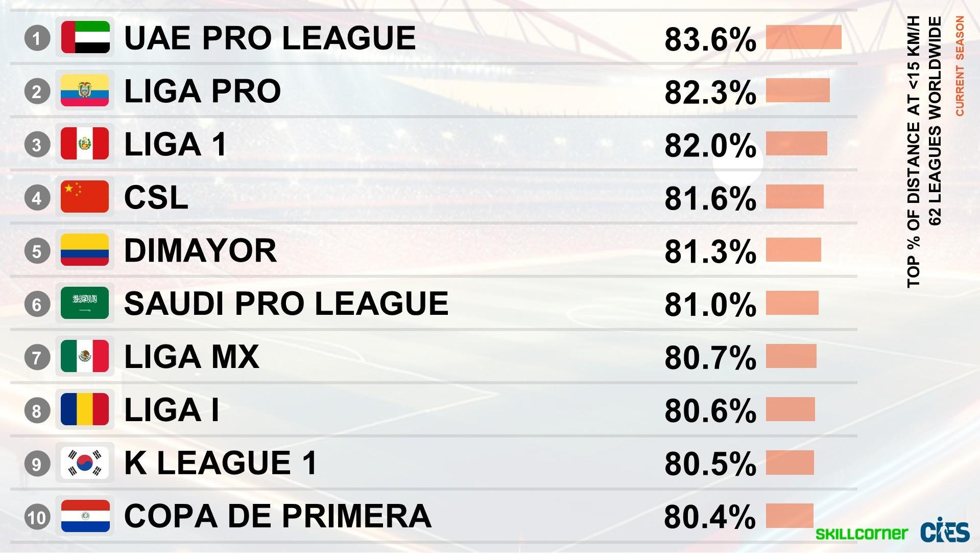The image size is (980, 553).
Task: Select the Peru flag icon
Action: point(85,144)
